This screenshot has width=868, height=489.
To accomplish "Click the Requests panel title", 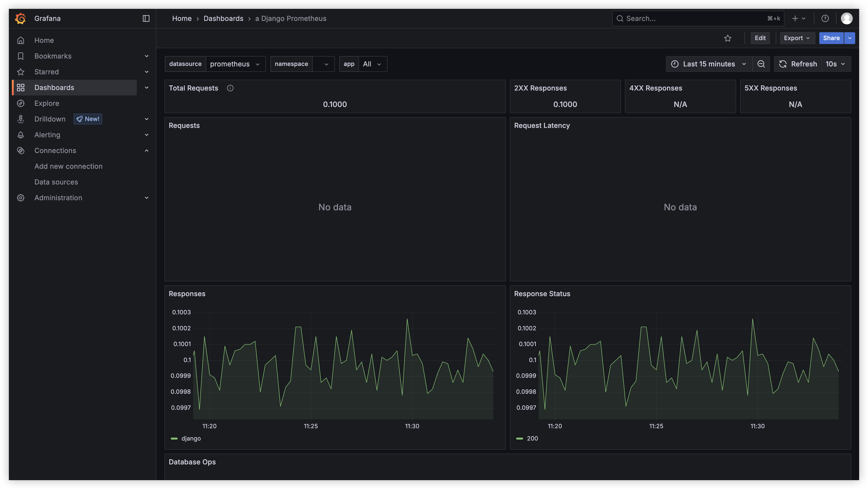I will [x=184, y=126].
